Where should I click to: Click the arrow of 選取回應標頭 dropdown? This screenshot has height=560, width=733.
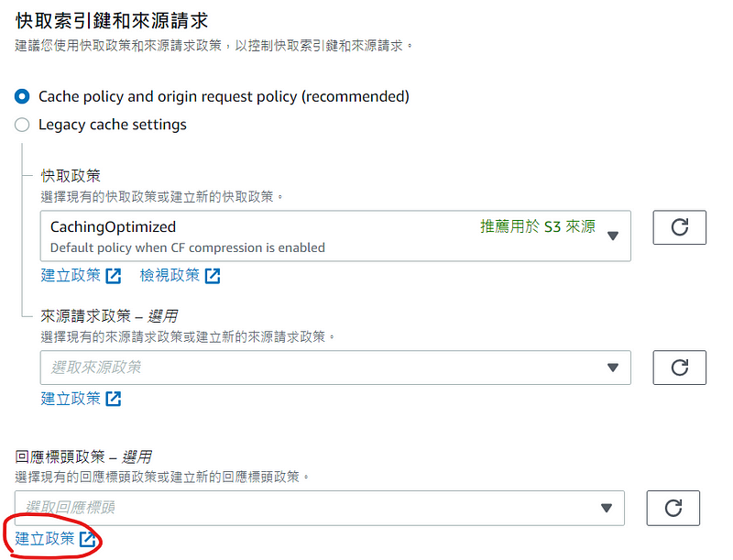[x=607, y=508]
